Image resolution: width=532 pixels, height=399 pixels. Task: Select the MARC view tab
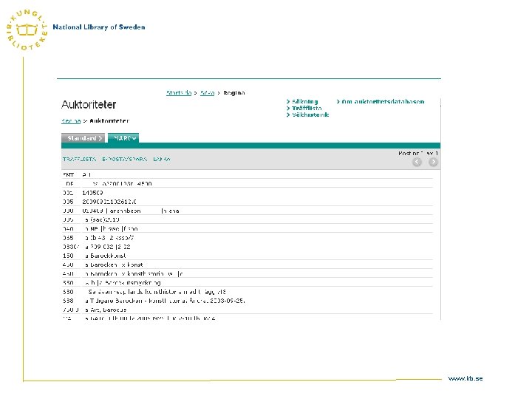tap(123, 138)
